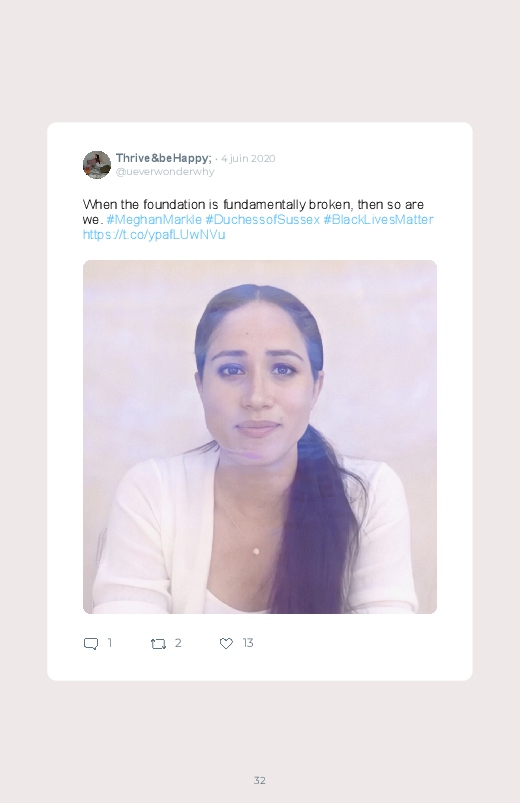This screenshot has height=803, width=520.
Task: Open the Thrive&beHappy profile avatar
Action: [97, 165]
